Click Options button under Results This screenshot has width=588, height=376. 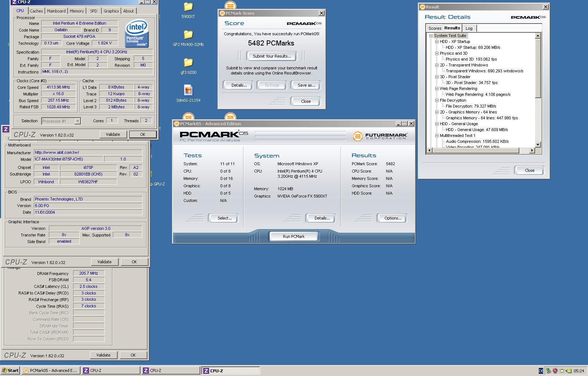[392, 218]
